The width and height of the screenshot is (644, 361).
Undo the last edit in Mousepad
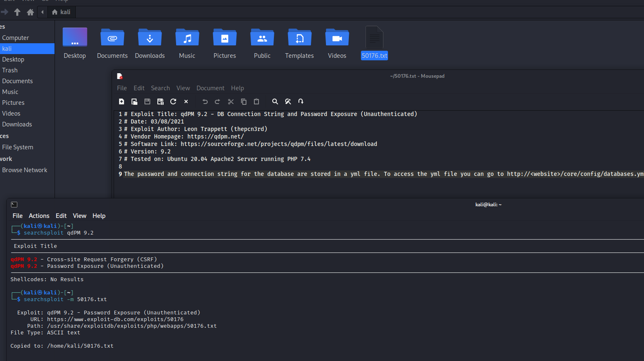pos(205,101)
